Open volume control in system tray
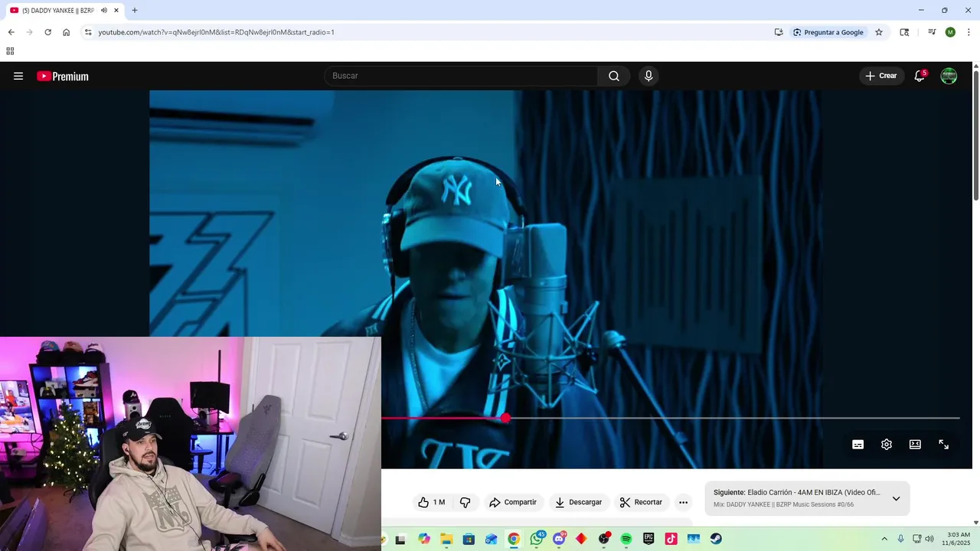 (929, 540)
